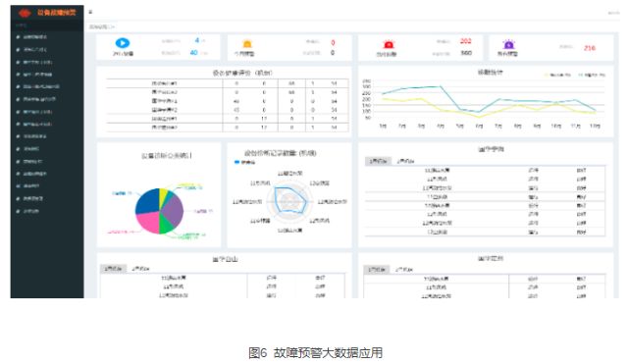Toggle the teal series in line chart legend

[x=592, y=75]
